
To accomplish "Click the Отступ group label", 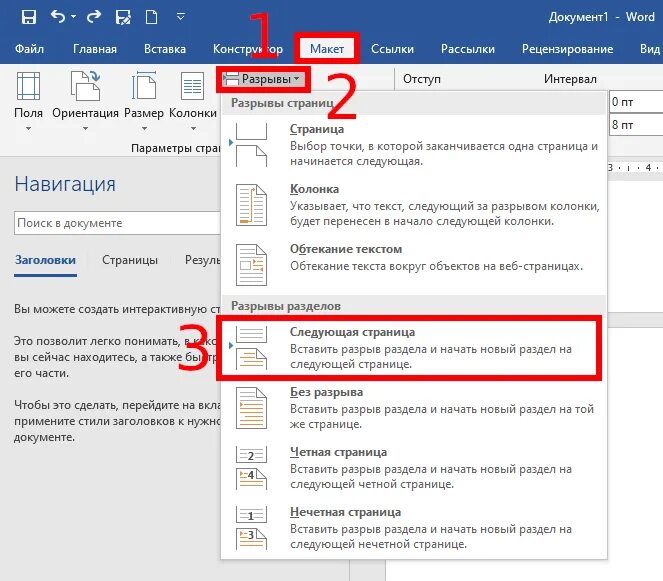I will pyautogui.click(x=422, y=79).
